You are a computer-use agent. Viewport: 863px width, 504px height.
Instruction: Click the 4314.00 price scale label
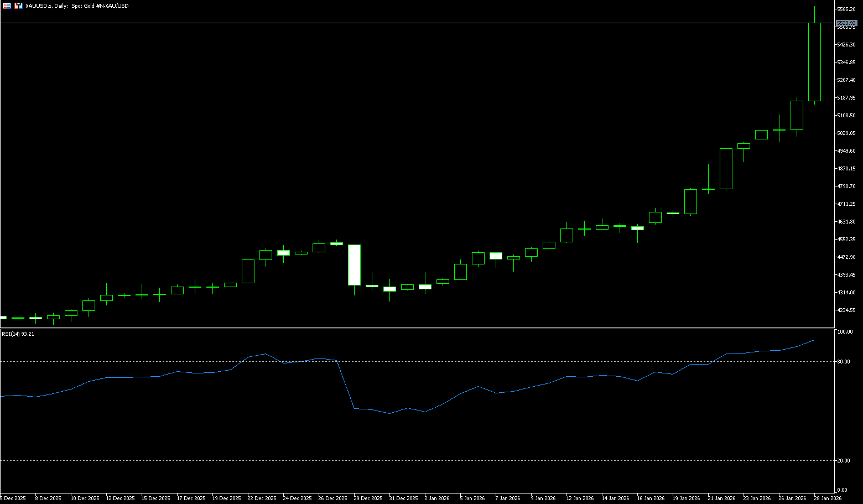[846, 293]
